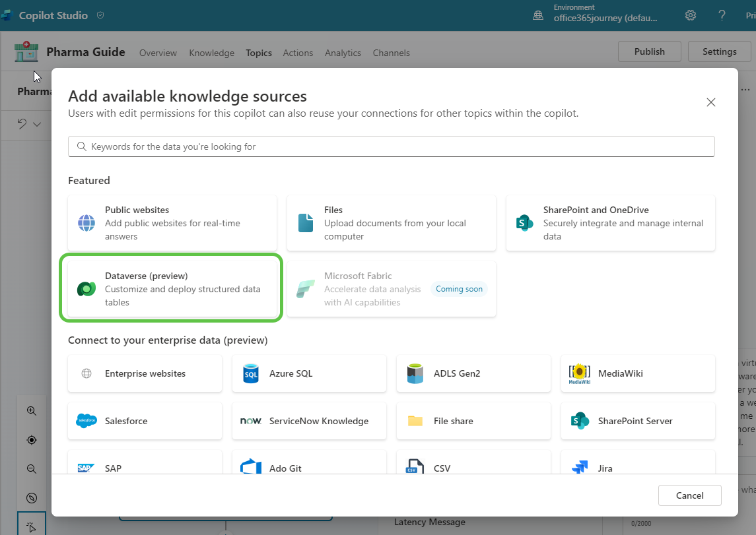The height and width of the screenshot is (535, 756).
Task: Click the help question mark icon
Action: (722, 15)
